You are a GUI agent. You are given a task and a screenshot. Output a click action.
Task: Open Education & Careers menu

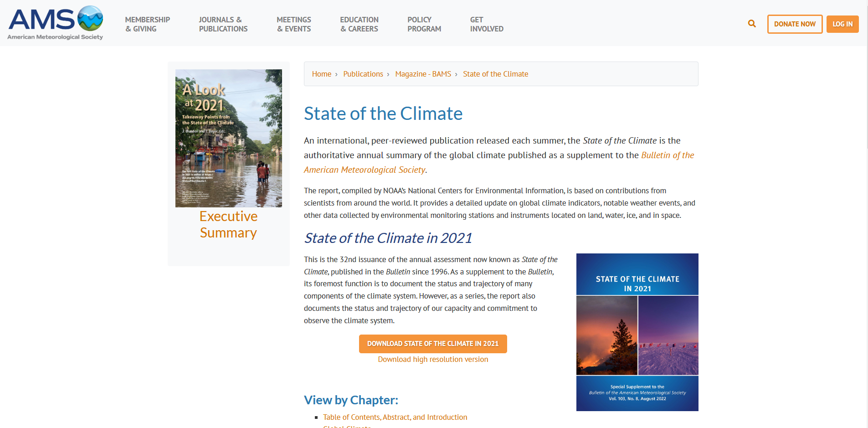pos(359,24)
